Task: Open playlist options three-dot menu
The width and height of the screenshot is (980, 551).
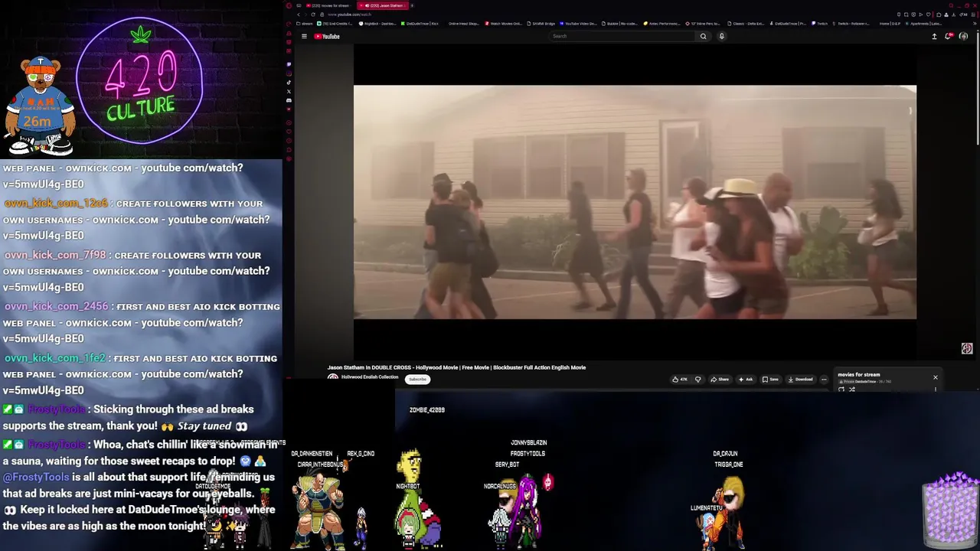Action: tap(935, 389)
